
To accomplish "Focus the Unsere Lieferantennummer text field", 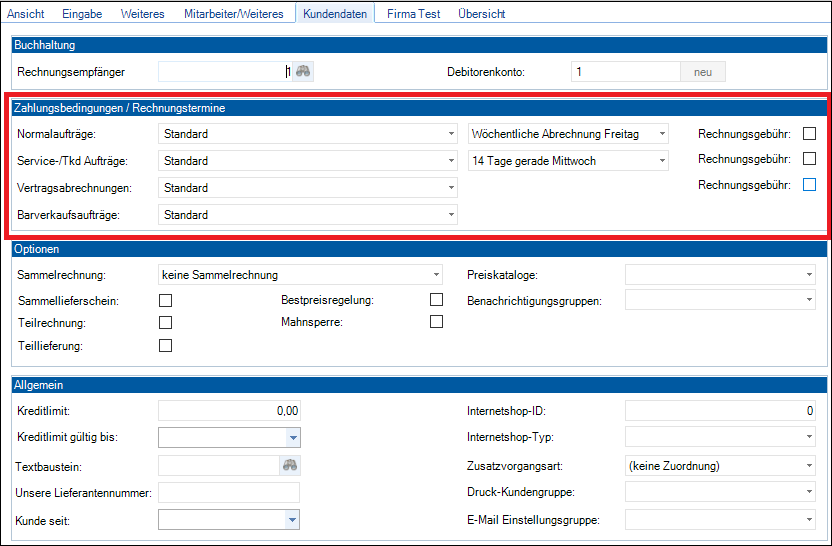I will 229,492.
